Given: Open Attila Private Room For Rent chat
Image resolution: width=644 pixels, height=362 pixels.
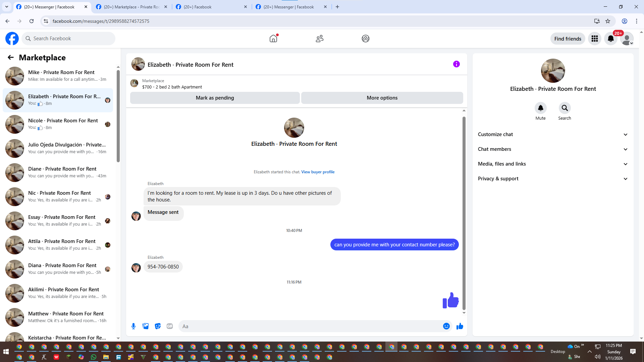Looking at the screenshot, I should coord(58,245).
